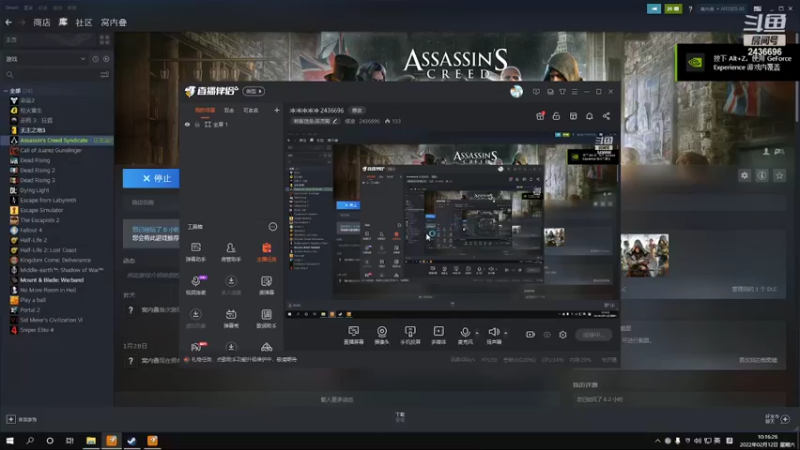The width and height of the screenshot is (800, 450).
Task: Click Steam icon in Windows taskbar
Action: [x=132, y=440]
